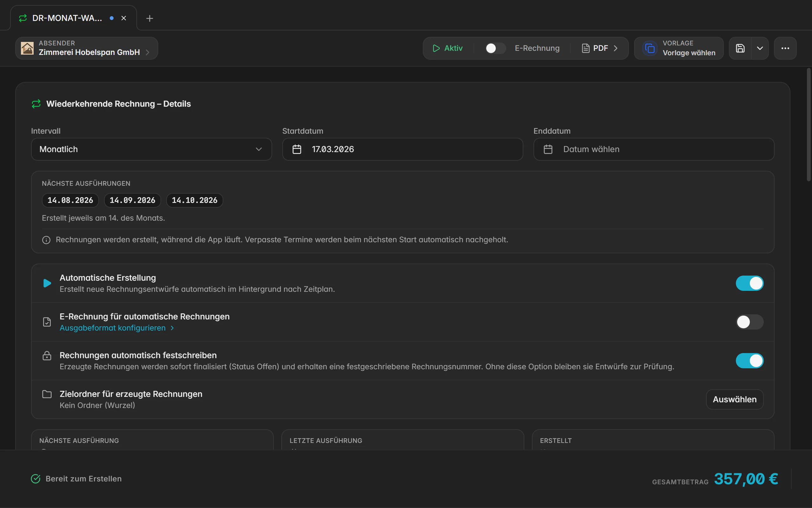
Task: Open the PDF options chevron
Action: (616, 48)
